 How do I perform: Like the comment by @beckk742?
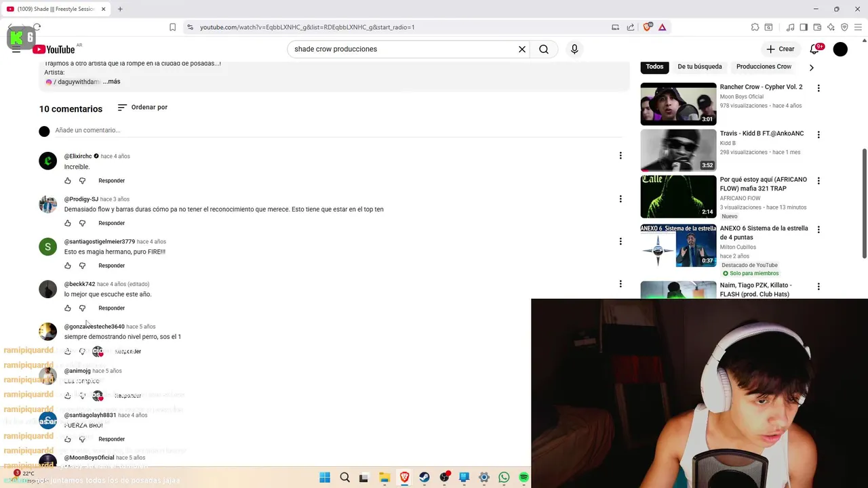coord(68,308)
